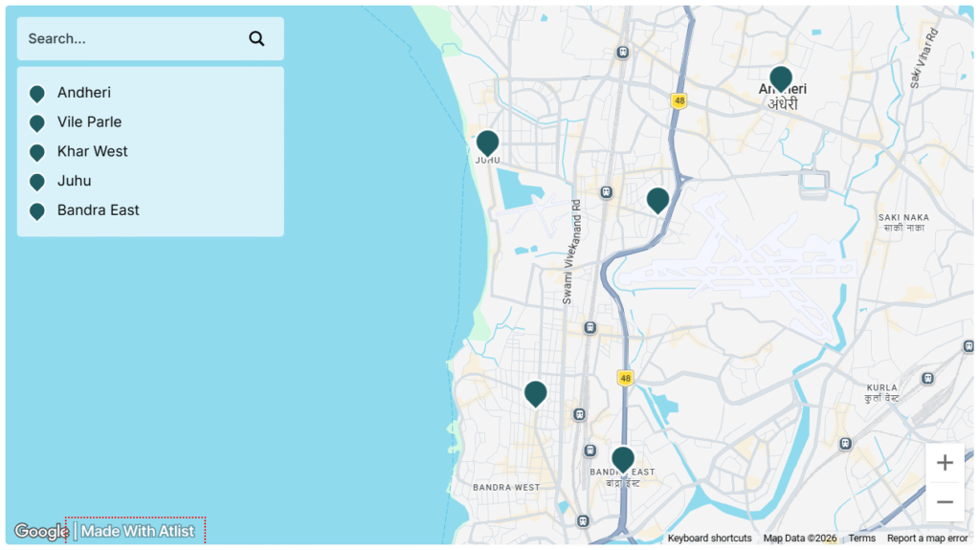Click the Google logo on the map

pos(40,532)
